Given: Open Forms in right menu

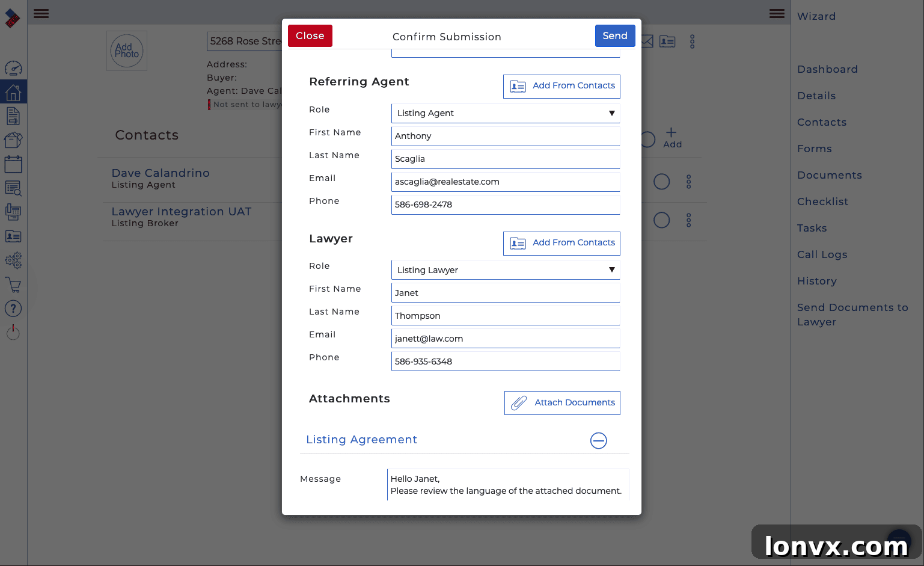Looking at the screenshot, I should (x=815, y=149).
